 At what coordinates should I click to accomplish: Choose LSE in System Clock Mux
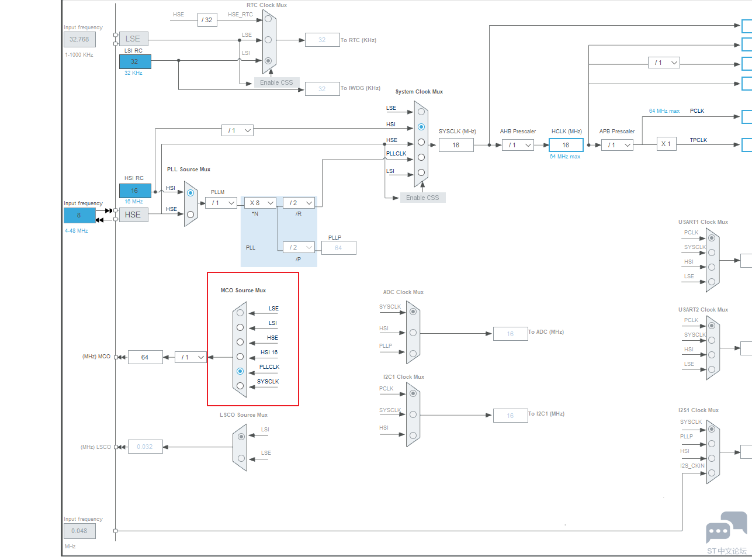[421, 112]
